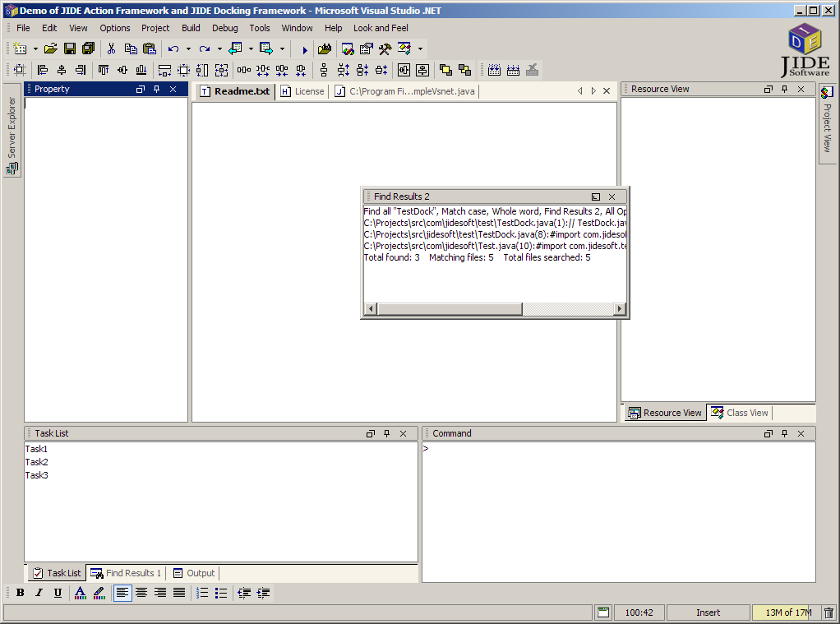Click the Paste clipboard icon
This screenshot has width=840, height=624.
[150, 49]
